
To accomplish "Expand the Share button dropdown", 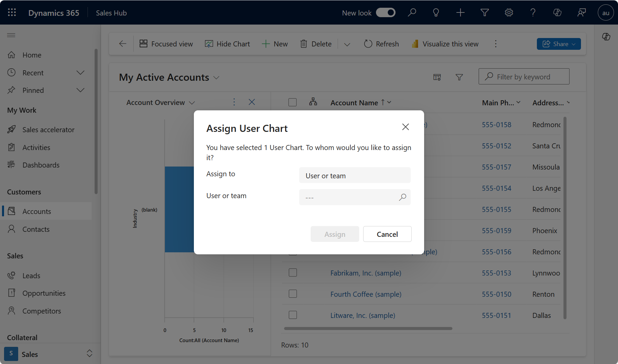I will pos(573,44).
